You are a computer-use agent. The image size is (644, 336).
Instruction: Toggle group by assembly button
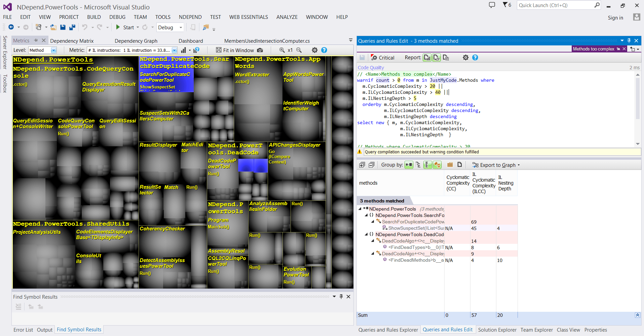coord(409,165)
